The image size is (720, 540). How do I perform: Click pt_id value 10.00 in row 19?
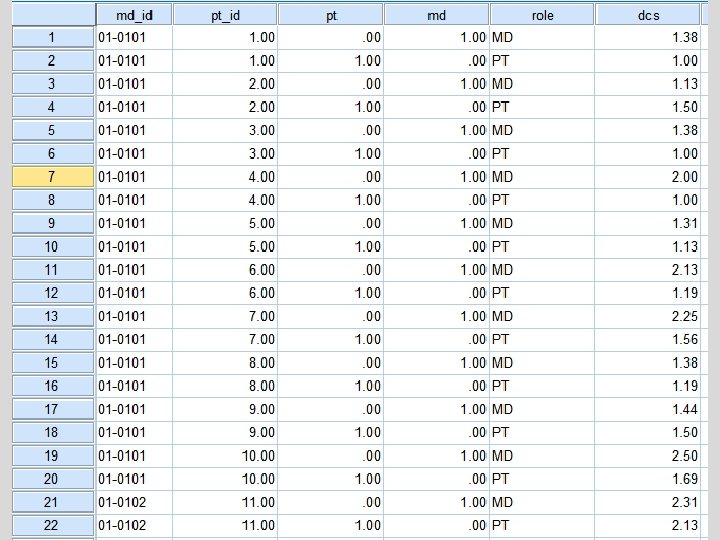pyautogui.click(x=225, y=456)
